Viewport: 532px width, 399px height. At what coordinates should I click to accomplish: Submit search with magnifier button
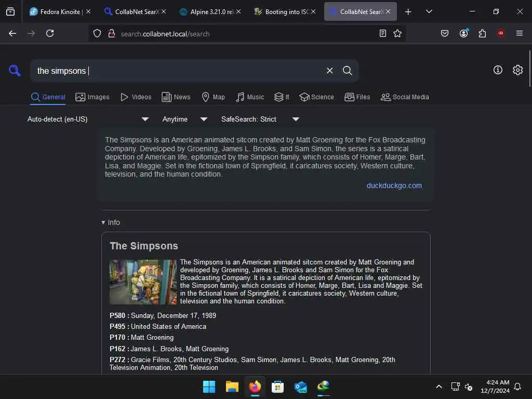(347, 71)
